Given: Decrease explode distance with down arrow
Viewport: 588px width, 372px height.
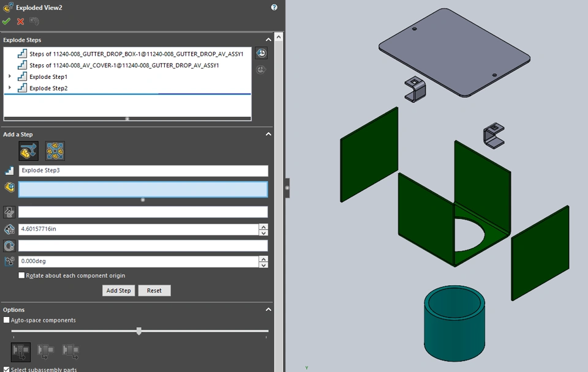Looking at the screenshot, I should click(x=263, y=232).
